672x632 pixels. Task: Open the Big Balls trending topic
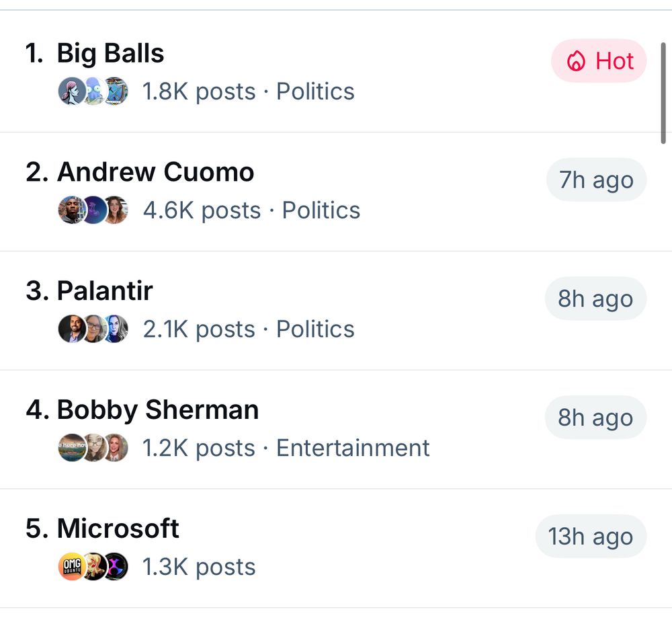click(x=336, y=71)
